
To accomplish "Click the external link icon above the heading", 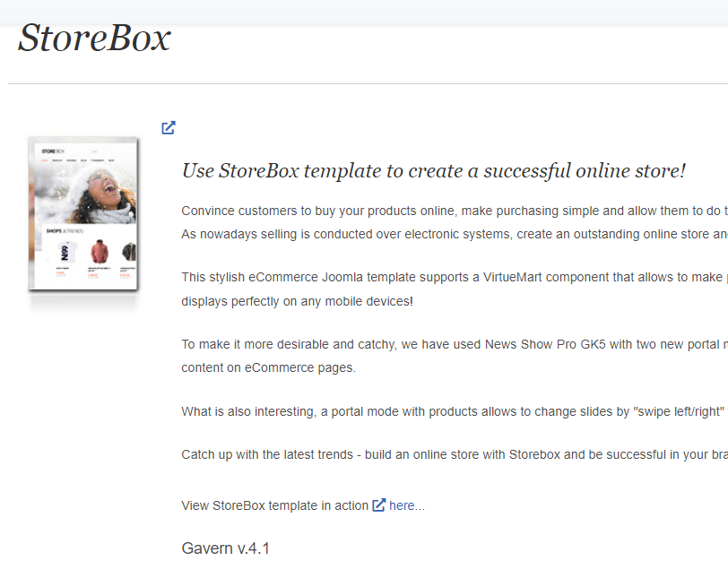I will click(x=168, y=127).
